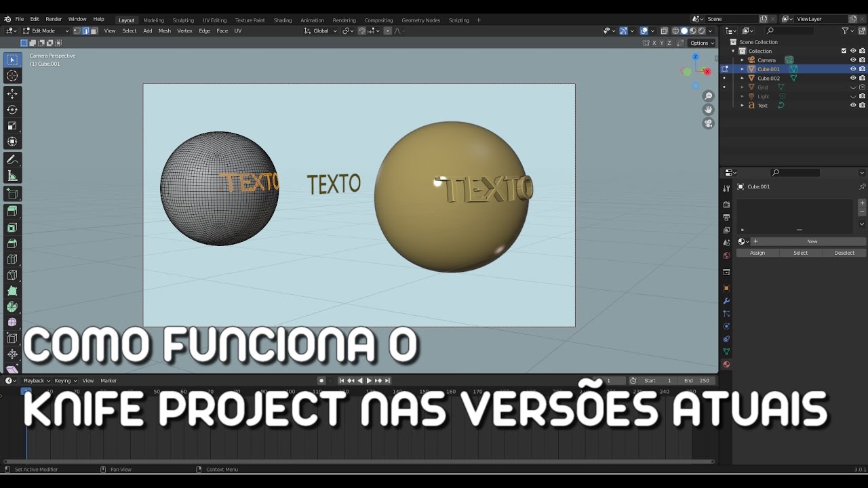Open the Output properties tab
The width and height of the screenshot is (868, 488).
coord(726,218)
